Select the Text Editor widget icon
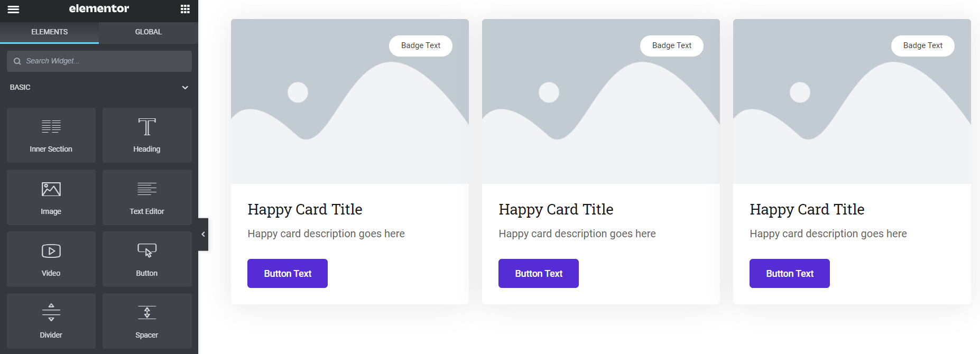Viewport: 980px width, 354px height. (x=146, y=197)
